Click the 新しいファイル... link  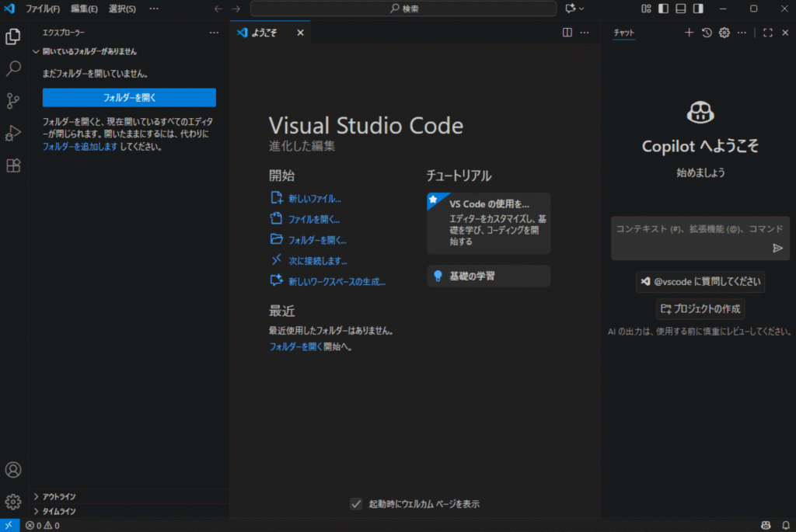[314, 199]
